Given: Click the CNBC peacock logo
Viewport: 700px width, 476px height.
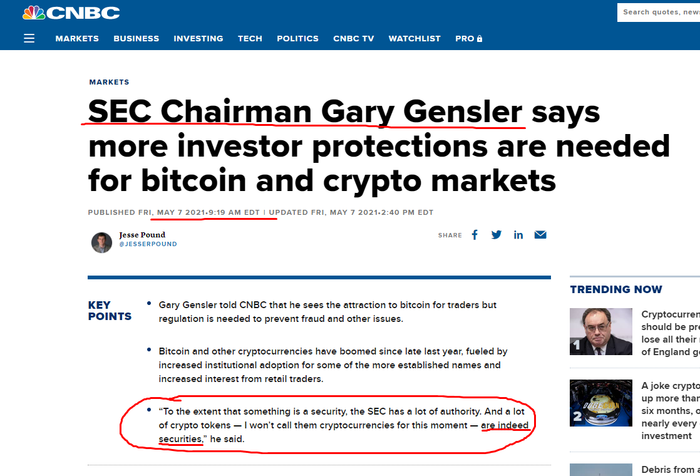Looking at the screenshot, I should [71, 13].
